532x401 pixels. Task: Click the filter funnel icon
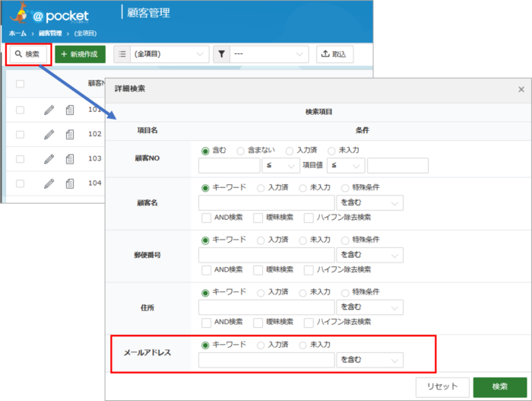tap(222, 54)
